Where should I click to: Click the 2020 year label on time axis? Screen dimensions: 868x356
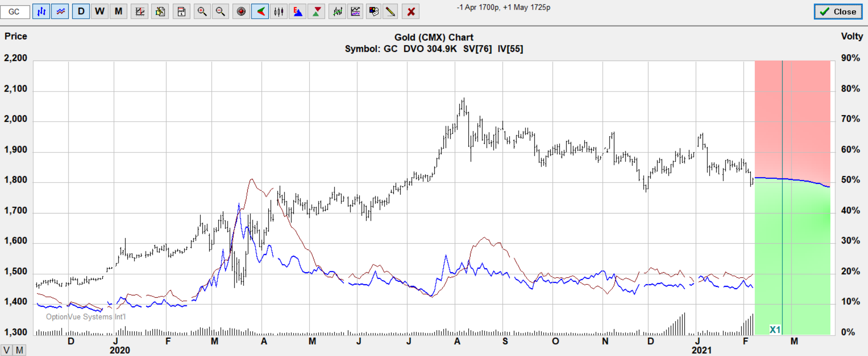tap(120, 350)
